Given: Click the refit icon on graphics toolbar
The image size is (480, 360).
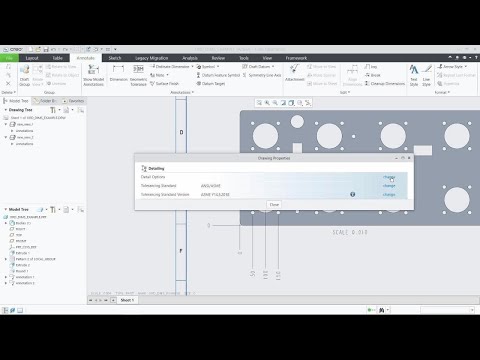Looking at the screenshot, I should tap(259, 103).
